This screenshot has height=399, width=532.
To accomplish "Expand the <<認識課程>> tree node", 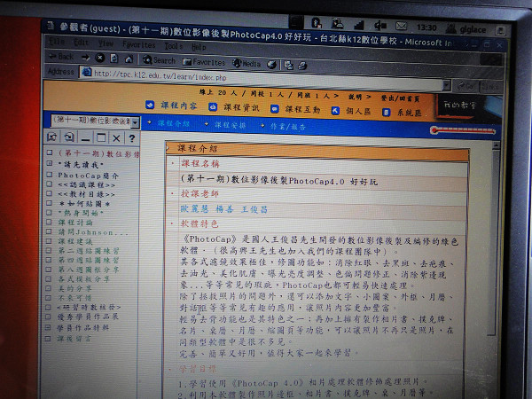I will (50, 184).
